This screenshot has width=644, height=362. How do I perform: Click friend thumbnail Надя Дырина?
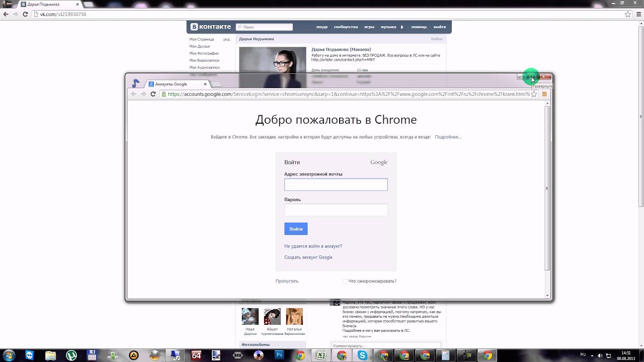(250, 316)
